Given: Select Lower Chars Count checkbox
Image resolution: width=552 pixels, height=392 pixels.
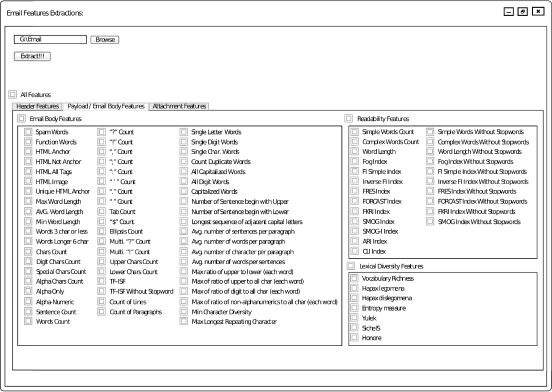Looking at the screenshot, I should coord(101,271).
